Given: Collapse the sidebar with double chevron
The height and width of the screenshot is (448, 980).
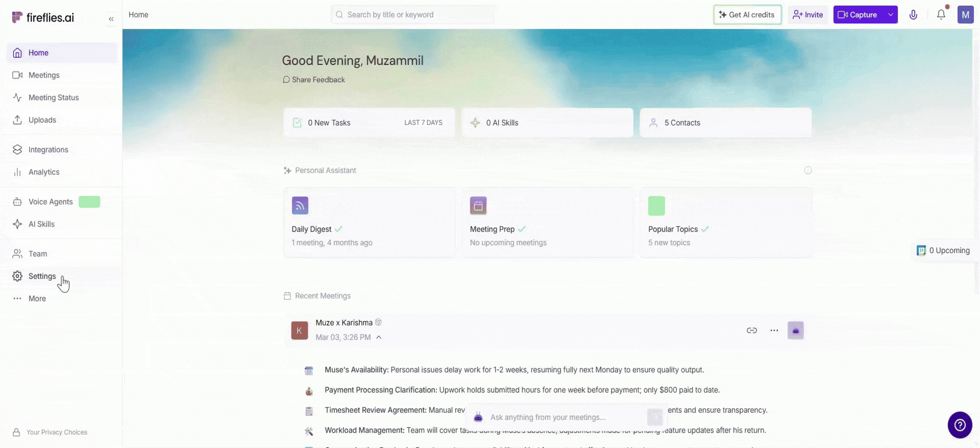Looking at the screenshot, I should [x=111, y=19].
